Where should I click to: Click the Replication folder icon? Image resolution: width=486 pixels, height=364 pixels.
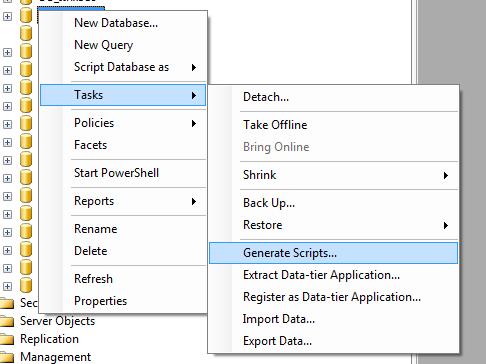[x=7, y=339]
